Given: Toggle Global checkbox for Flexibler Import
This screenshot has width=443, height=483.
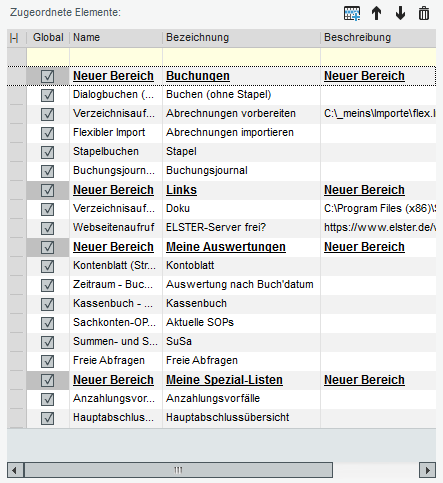Looking at the screenshot, I should (x=48, y=133).
